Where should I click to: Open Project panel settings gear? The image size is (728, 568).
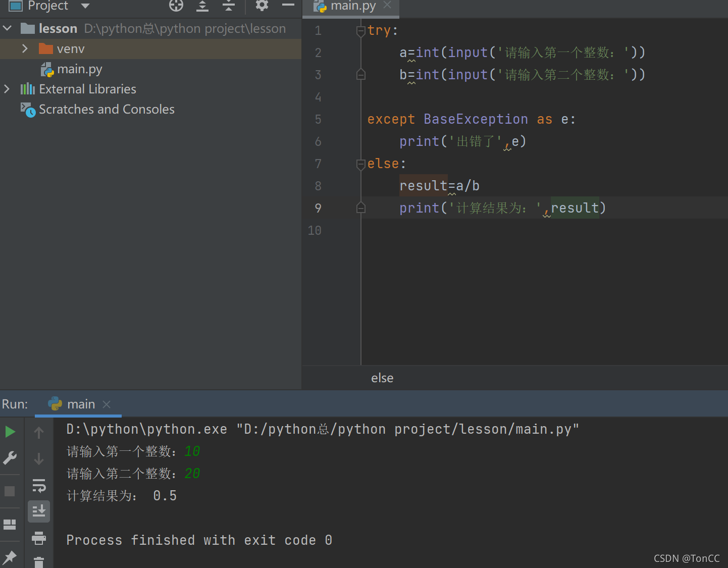click(262, 6)
